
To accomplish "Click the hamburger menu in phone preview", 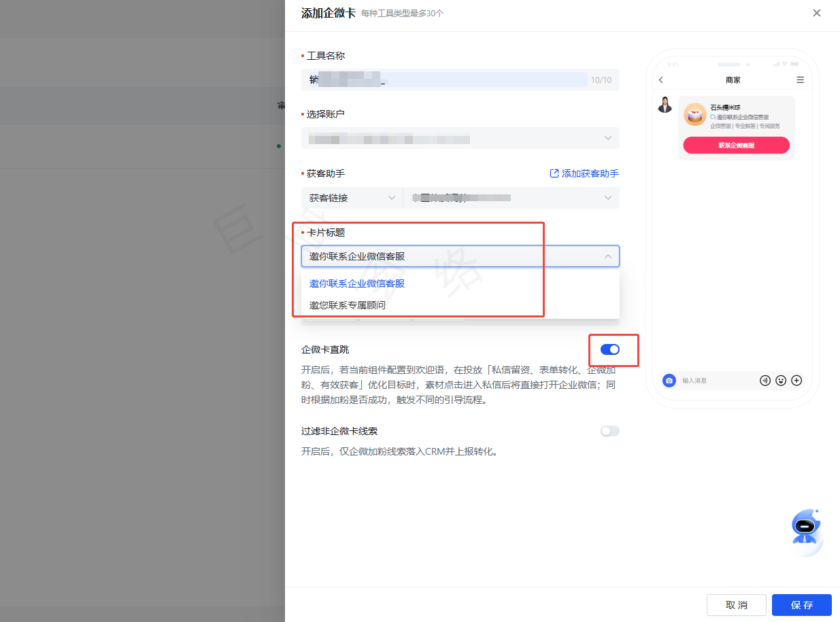I will pos(800,80).
